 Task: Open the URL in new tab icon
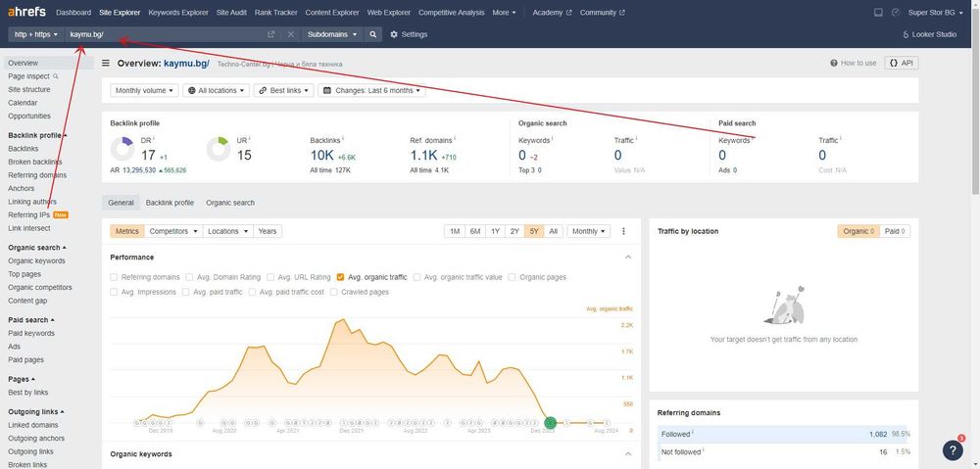(270, 34)
